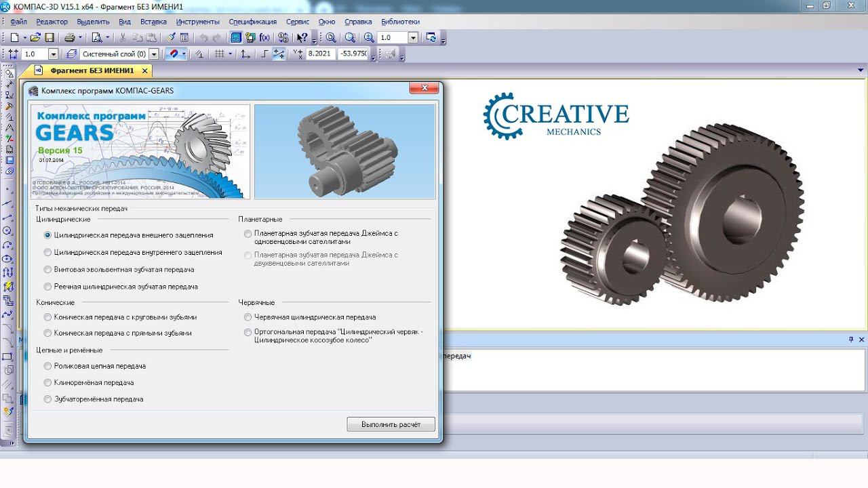Open the 'Инструменты' menu
This screenshot has height=488, width=868.
tap(197, 22)
